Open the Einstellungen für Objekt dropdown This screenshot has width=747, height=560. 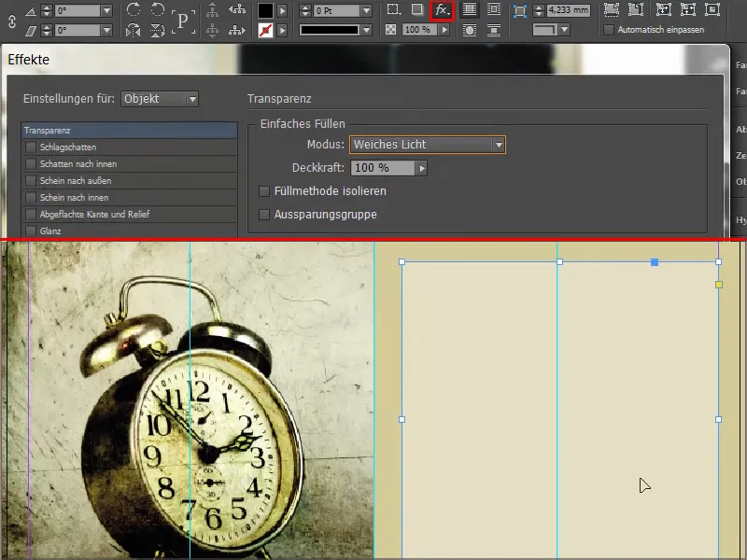(x=160, y=99)
